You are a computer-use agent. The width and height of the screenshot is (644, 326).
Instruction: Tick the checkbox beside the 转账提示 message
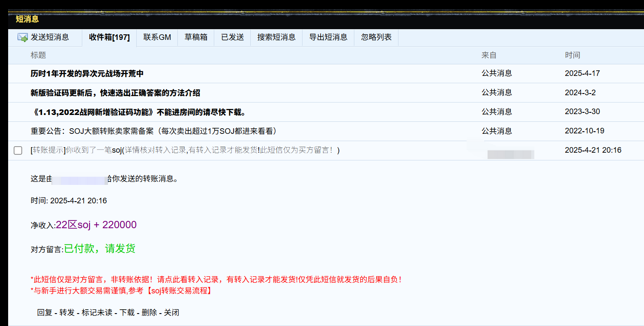(18, 151)
